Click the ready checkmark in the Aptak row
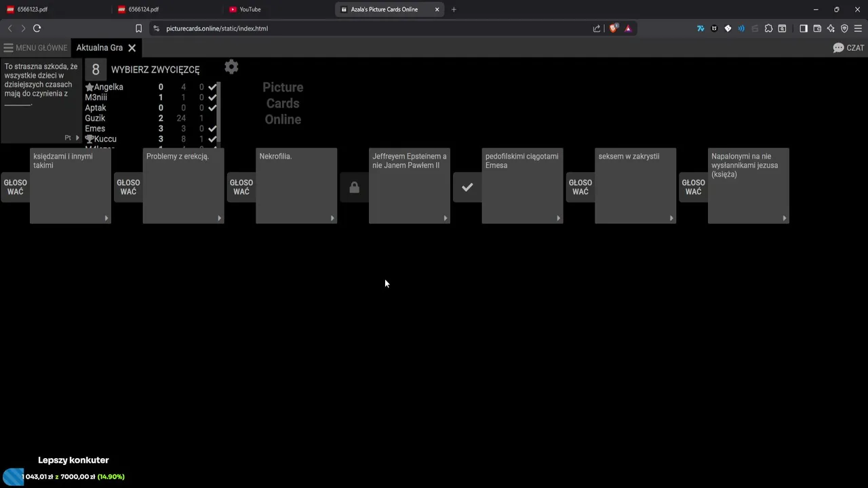 (x=212, y=108)
